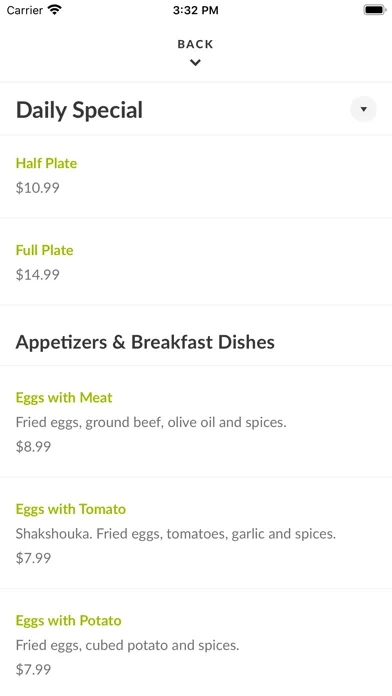The image size is (392, 696).
Task: Open the Eggs with Tomato item
Action: coord(196,533)
